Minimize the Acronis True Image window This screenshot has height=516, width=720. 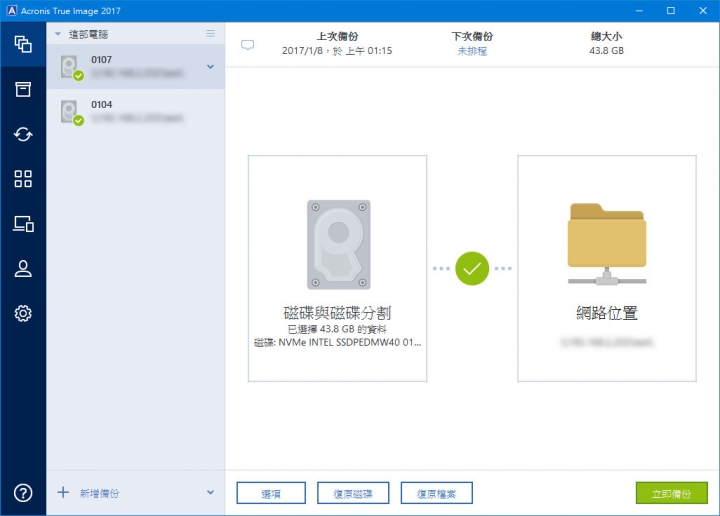point(639,11)
